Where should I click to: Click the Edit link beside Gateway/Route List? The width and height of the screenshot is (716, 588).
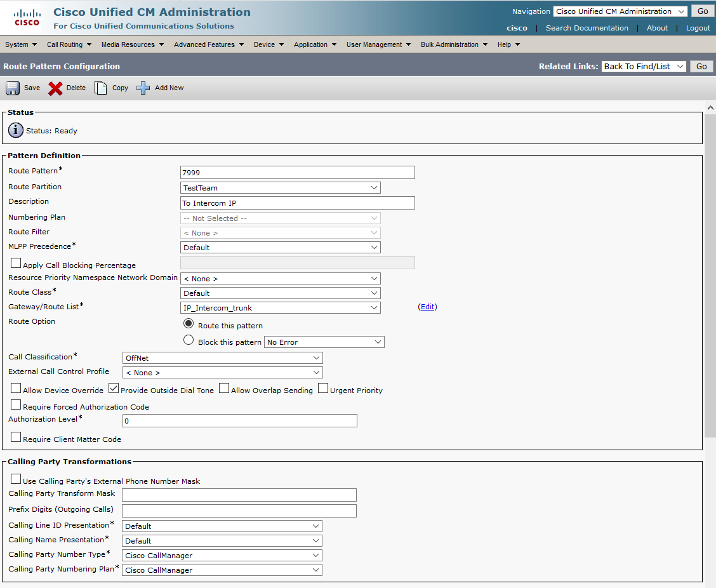tap(427, 307)
